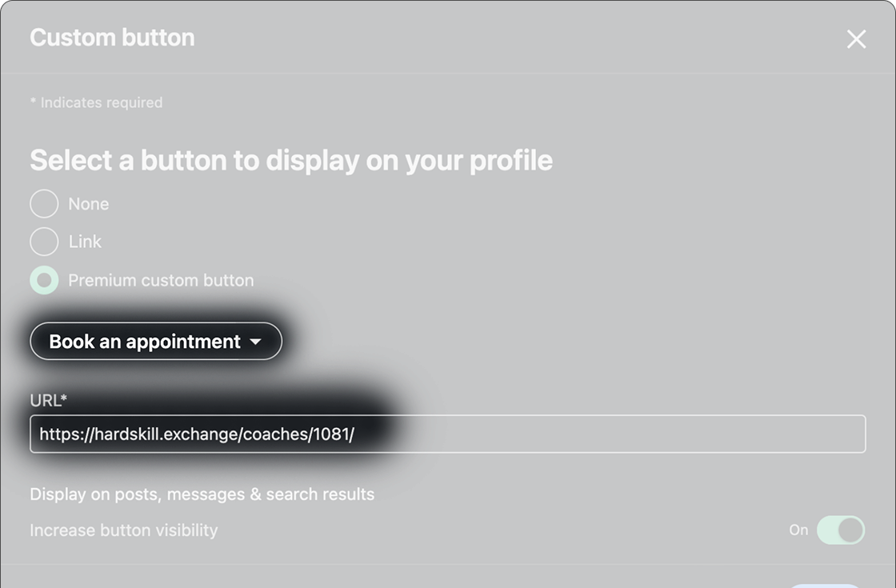Screen dimensions: 896x588
Task: Click the "On" status text by the switch
Action: tap(798, 530)
